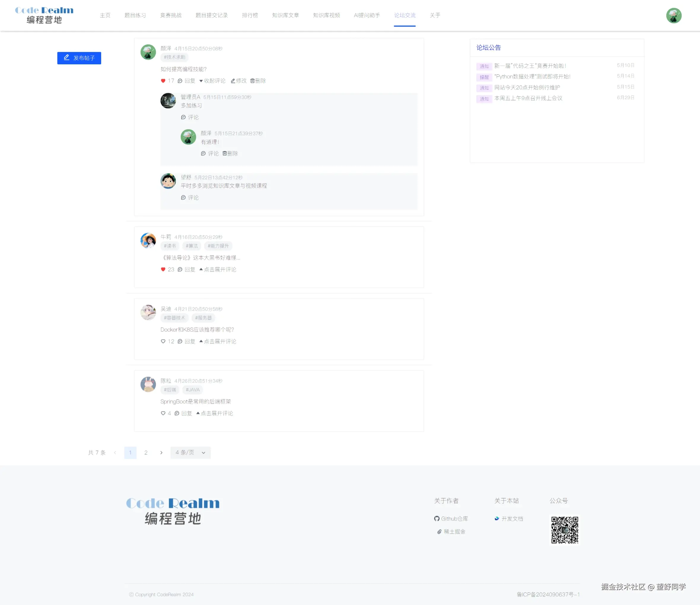This screenshot has width=700, height=605.
Task: Click the user avatar in top right
Action: (673, 15)
